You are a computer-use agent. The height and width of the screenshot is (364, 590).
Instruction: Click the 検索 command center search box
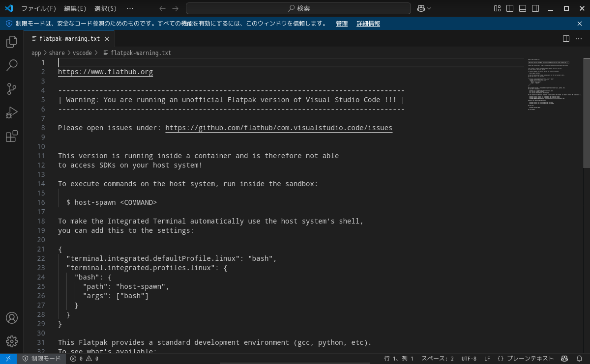(298, 8)
